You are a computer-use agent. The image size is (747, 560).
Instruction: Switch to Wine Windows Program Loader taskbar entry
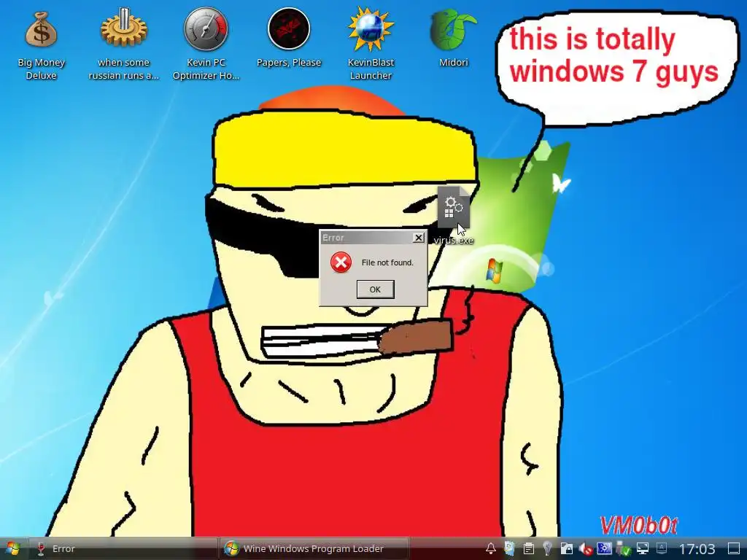click(314, 548)
